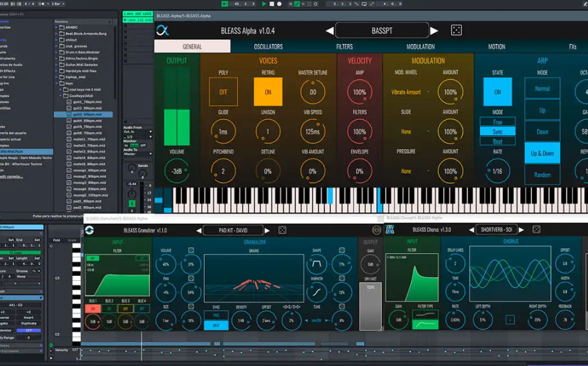Click the Granulizer Shape randomize dice
The height and width of the screenshot is (366, 588).
click(x=342, y=250)
